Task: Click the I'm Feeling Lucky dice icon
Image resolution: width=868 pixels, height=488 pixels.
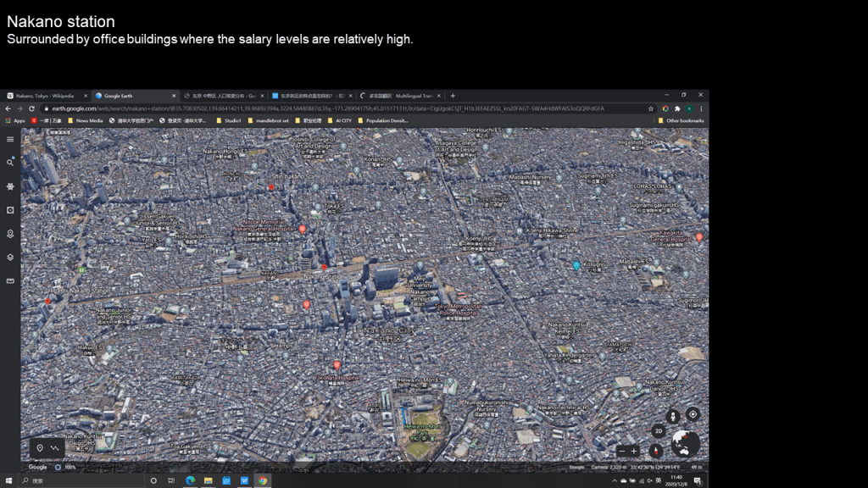Action: [x=10, y=210]
